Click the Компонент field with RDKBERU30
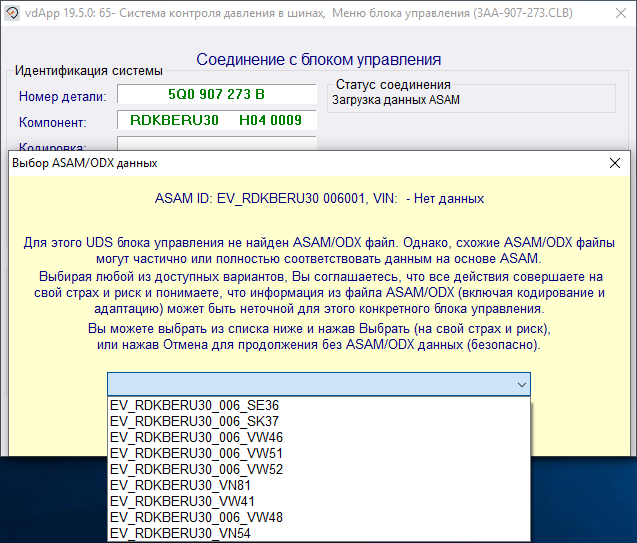Viewport: 637px width, 543px height. coord(217,121)
